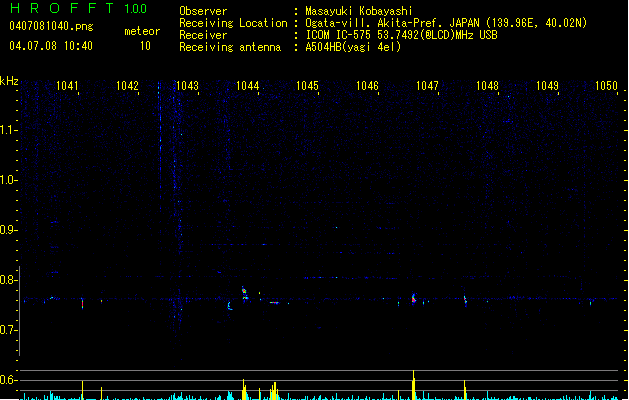629x400 pixels.
Task: Click the 1041 time axis marker
Action: coord(67,86)
